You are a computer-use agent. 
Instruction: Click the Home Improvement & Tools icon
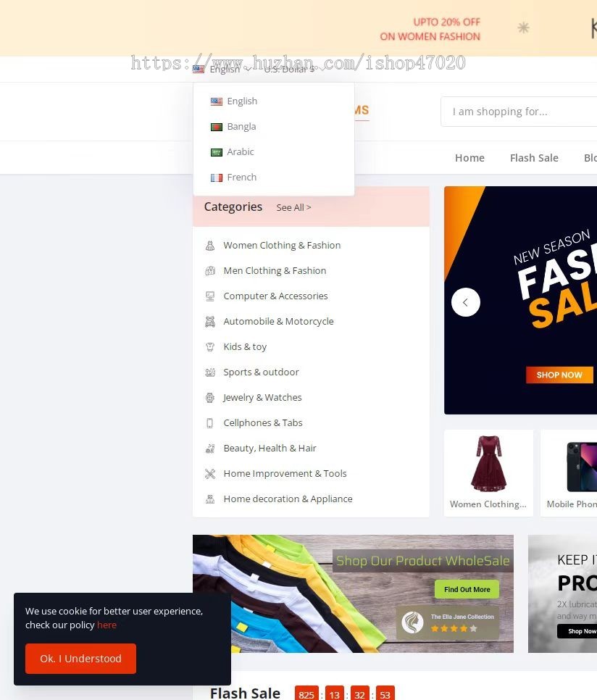pyautogui.click(x=209, y=474)
